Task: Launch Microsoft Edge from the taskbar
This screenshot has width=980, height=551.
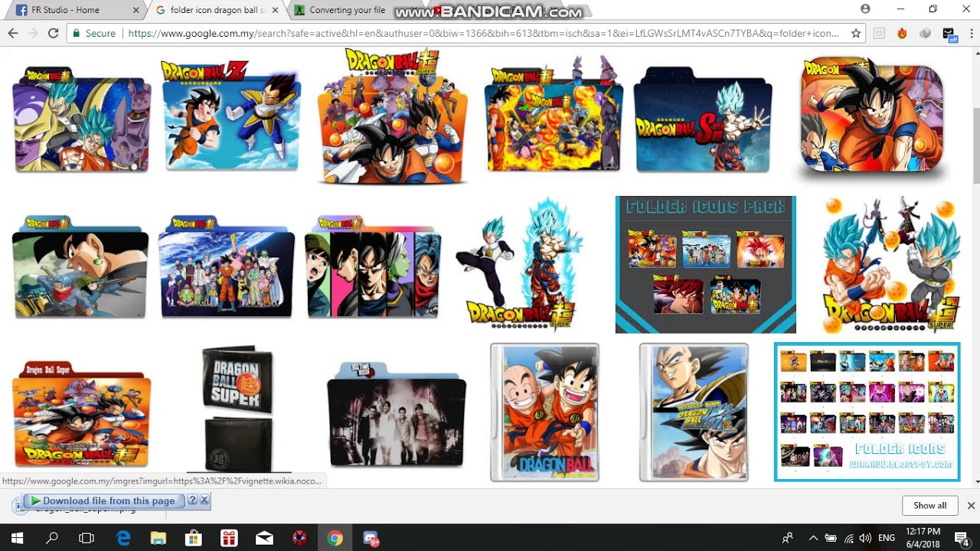Action: [123, 538]
